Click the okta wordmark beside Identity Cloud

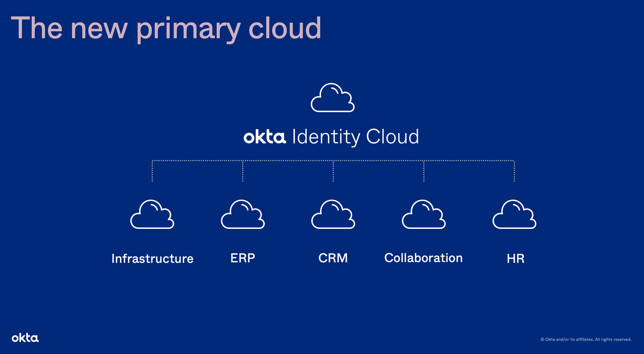(x=265, y=137)
